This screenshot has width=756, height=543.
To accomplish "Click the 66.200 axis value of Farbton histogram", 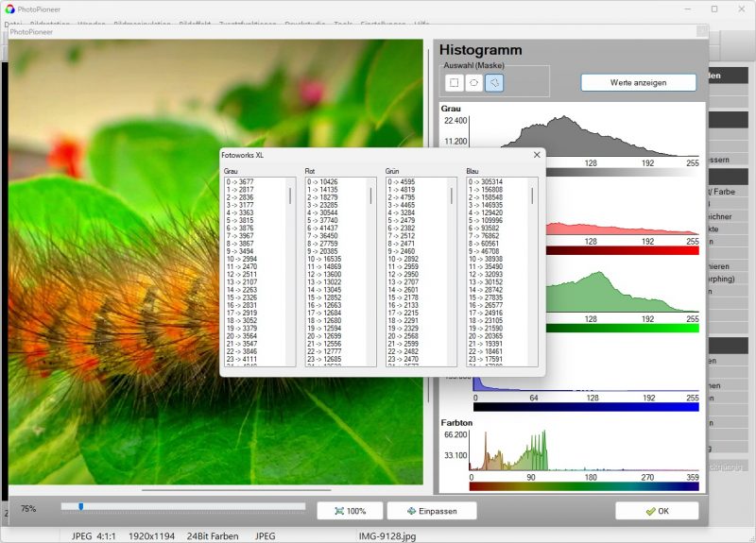I will click(455, 434).
